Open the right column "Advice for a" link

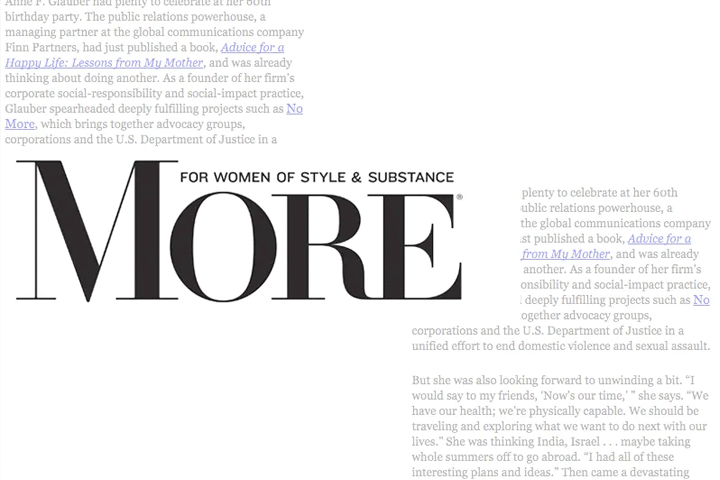click(x=659, y=239)
